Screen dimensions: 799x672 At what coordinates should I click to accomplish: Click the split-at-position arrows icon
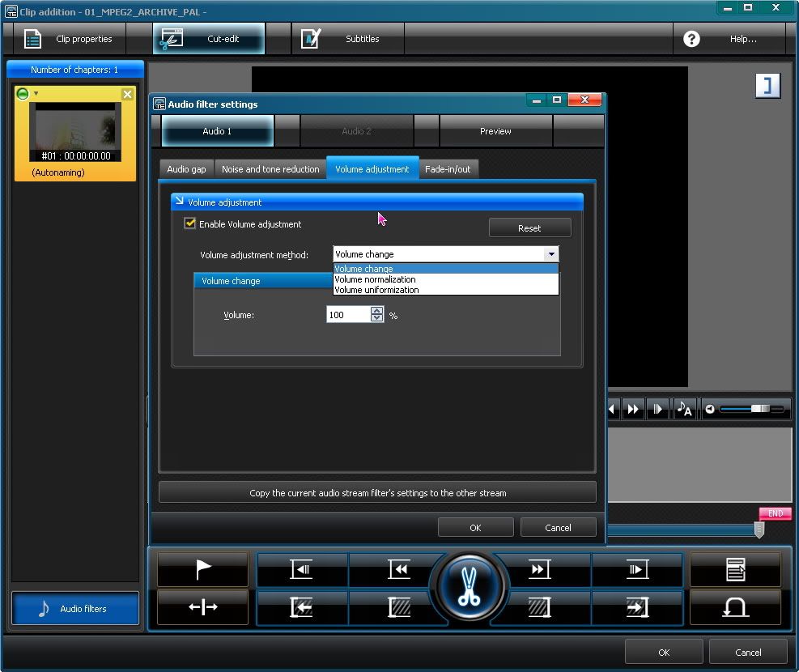coord(202,607)
